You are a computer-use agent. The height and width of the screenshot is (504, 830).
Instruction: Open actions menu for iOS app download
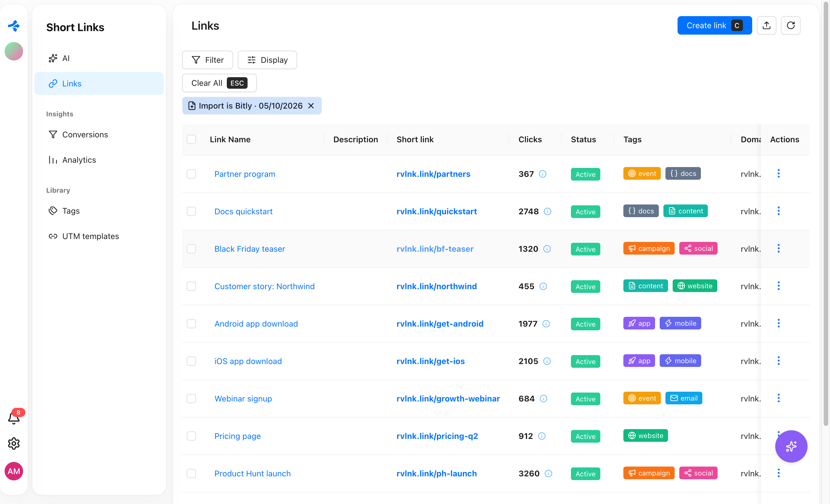click(778, 361)
